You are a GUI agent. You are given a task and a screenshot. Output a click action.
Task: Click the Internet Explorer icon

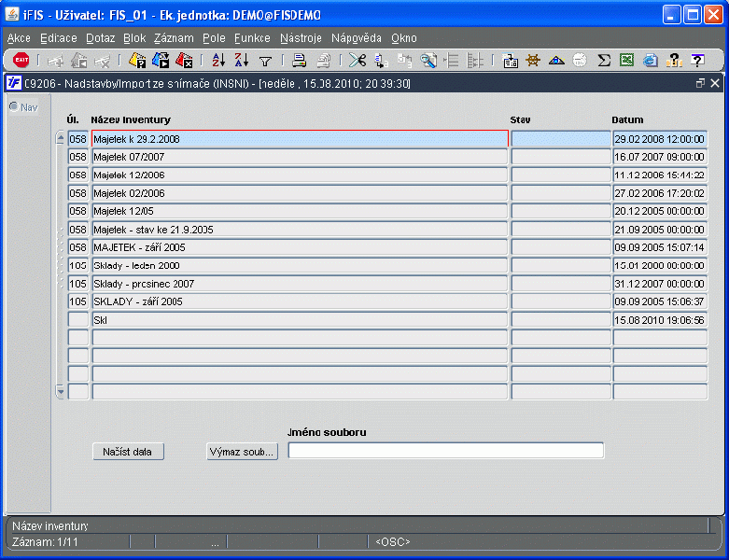(651, 61)
